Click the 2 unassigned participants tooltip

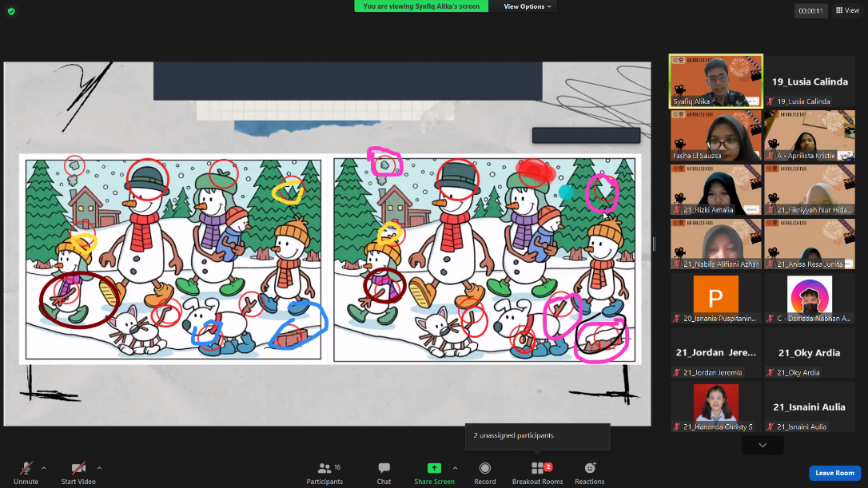tap(538, 436)
